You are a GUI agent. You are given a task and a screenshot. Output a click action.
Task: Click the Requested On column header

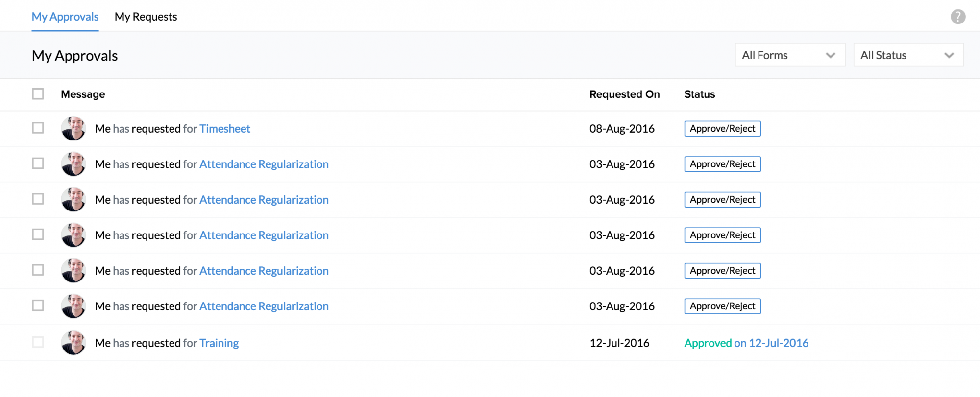click(x=624, y=94)
